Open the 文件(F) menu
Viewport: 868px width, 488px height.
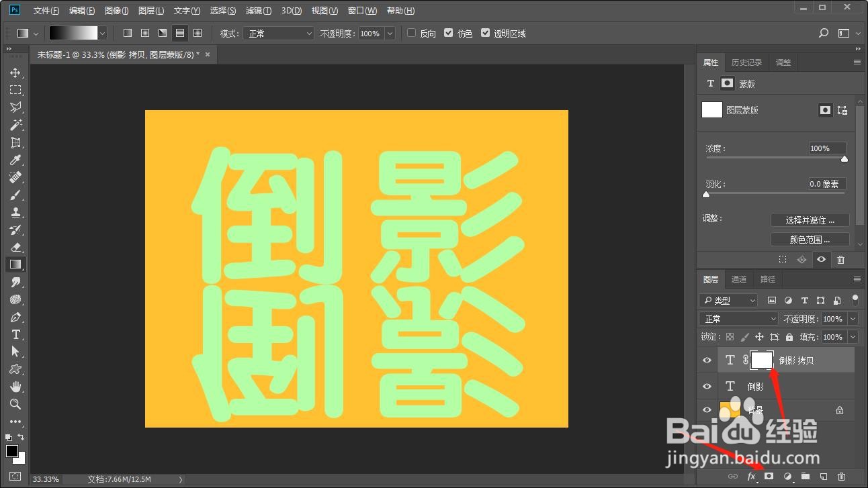pos(46,11)
